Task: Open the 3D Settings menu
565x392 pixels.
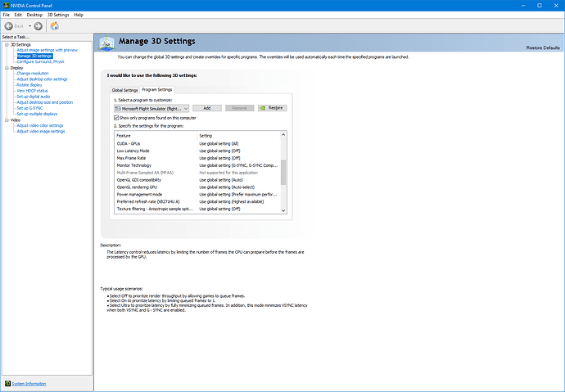Action: (58, 15)
